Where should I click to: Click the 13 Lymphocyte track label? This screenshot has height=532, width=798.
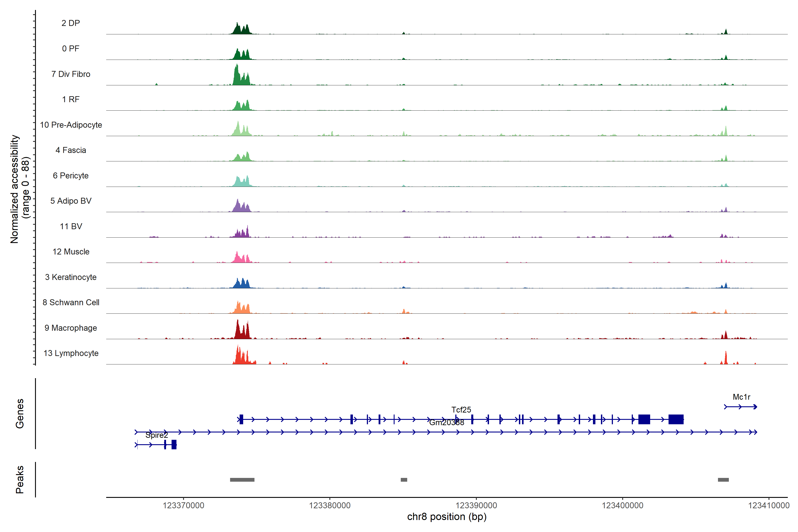coord(71,353)
